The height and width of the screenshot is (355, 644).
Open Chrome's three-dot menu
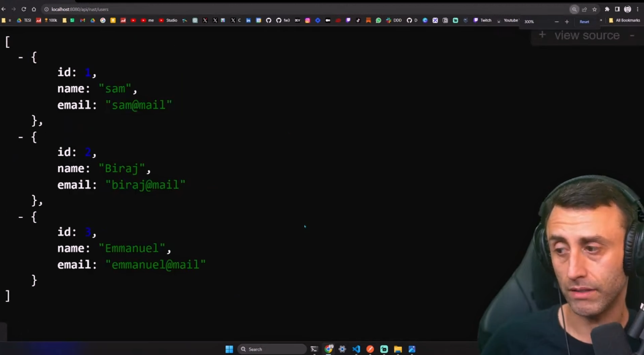638,9
